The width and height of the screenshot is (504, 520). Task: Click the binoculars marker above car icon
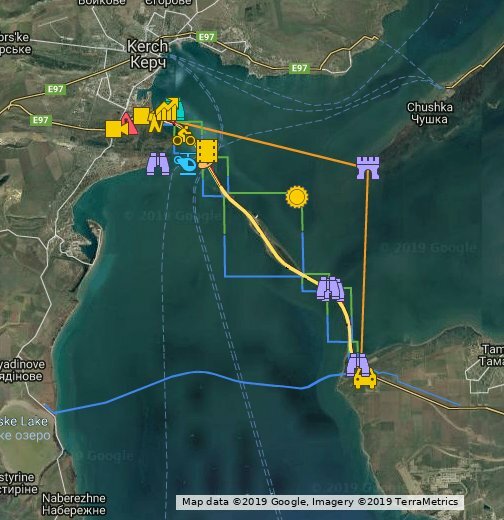click(x=357, y=364)
